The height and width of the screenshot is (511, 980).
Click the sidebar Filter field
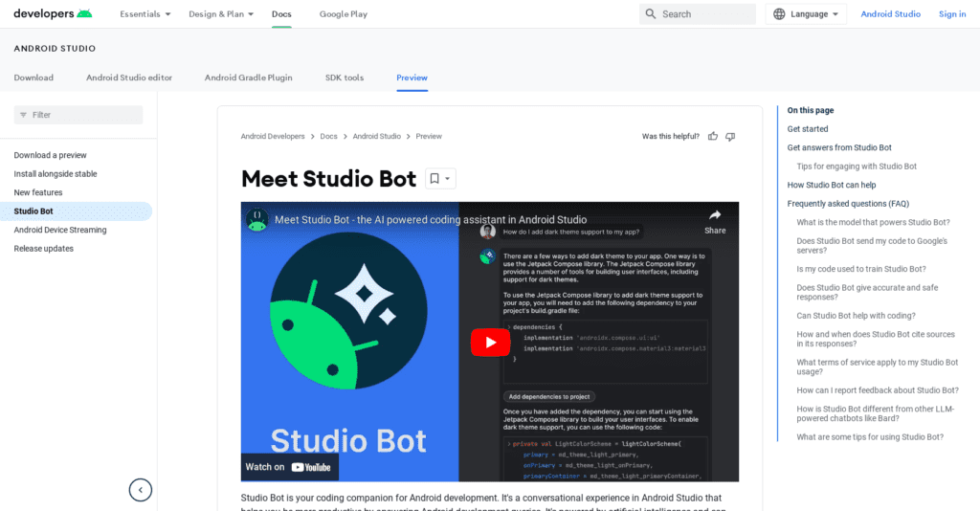click(x=78, y=115)
